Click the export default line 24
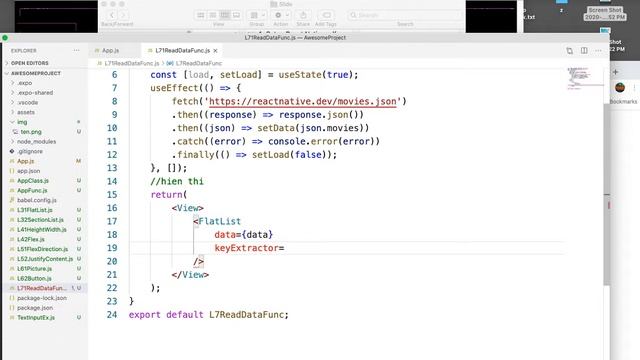Screen dimensions: 640x360 (x=208, y=315)
